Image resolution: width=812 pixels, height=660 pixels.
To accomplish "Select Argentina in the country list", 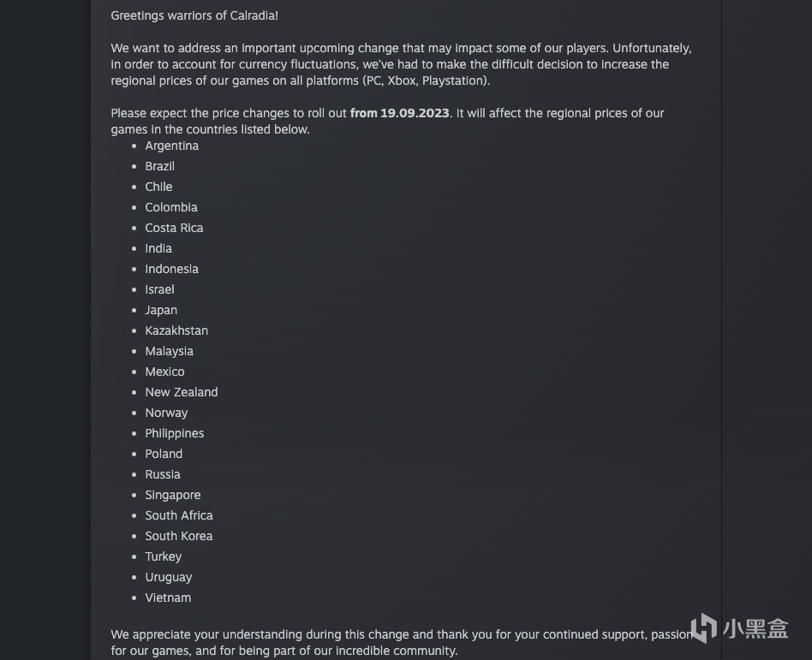I will click(x=171, y=146).
